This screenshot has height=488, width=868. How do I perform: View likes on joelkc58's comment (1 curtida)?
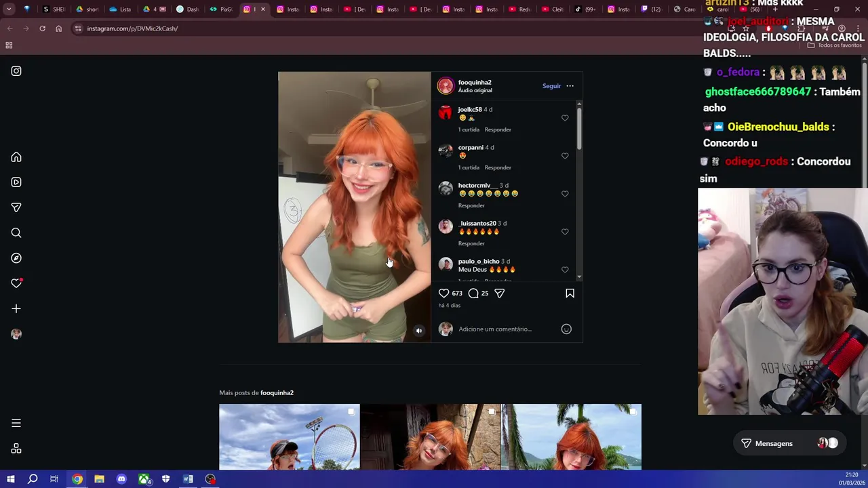[469, 129]
